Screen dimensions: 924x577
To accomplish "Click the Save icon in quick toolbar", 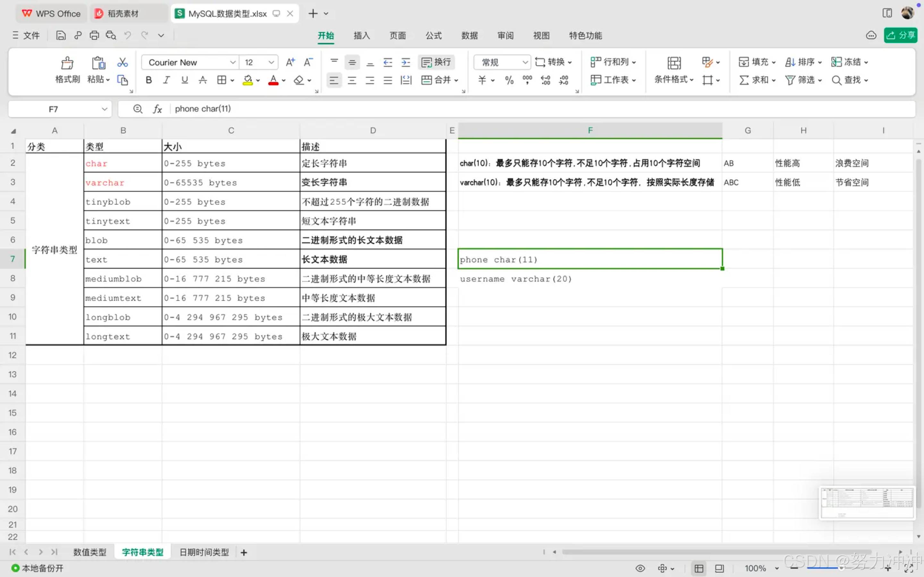I will pyautogui.click(x=61, y=36).
